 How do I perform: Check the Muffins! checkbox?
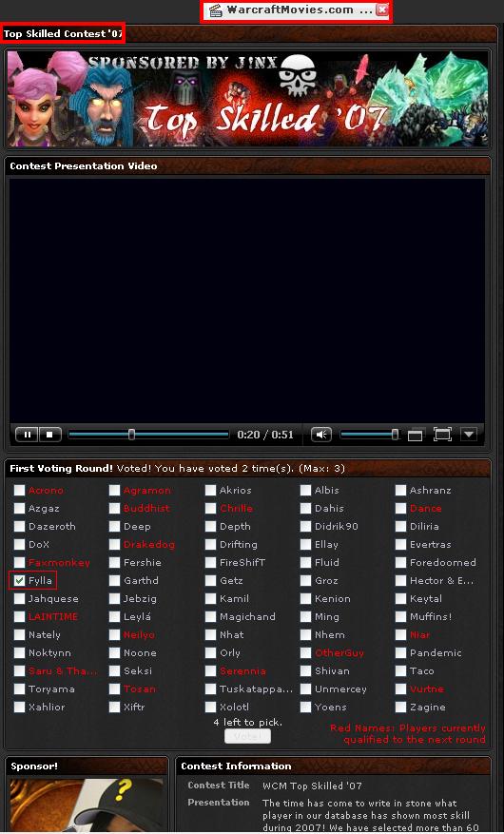400,617
